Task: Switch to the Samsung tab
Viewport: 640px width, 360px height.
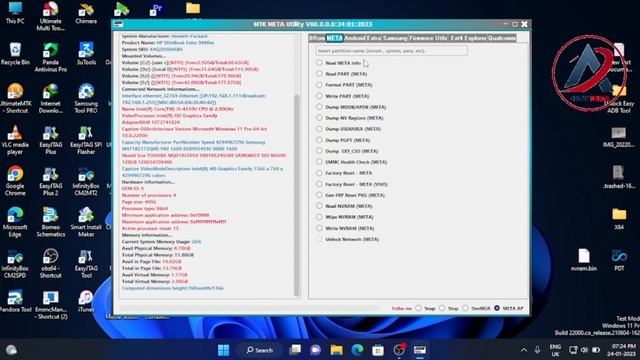Action: 395,38
